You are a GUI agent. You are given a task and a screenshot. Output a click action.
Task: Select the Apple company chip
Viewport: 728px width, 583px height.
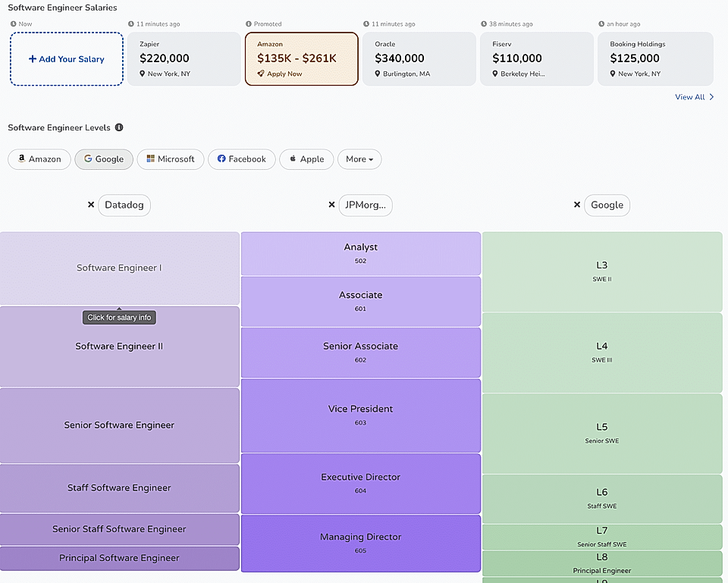(306, 159)
